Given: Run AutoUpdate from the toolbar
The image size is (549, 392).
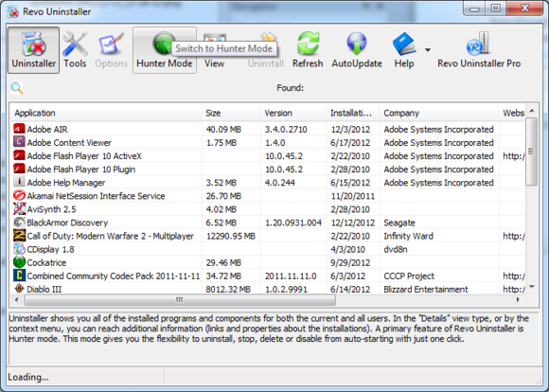Looking at the screenshot, I should pyautogui.click(x=357, y=50).
